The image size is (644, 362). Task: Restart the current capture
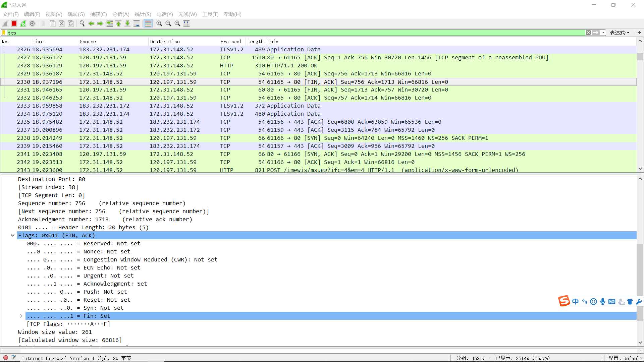point(23,23)
